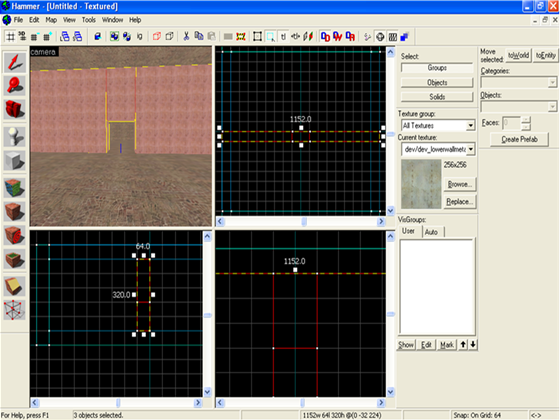This screenshot has width=560, height=420.
Task: Carve with selected objects icon
Action: pos(98,36)
